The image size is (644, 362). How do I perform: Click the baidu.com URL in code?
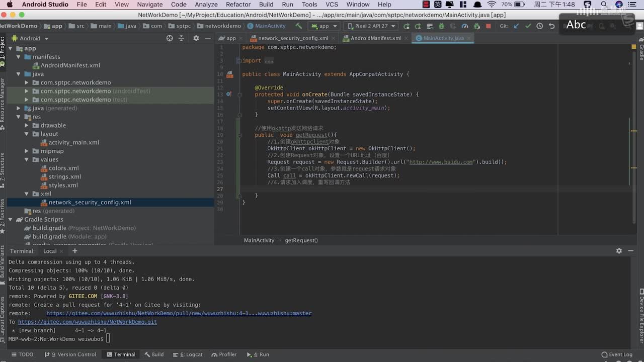tap(441, 162)
